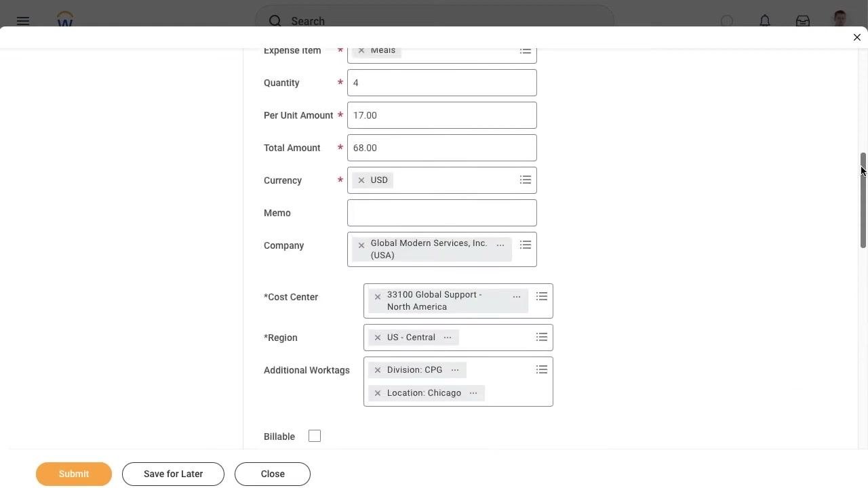Remove the 33100 Global Support cost center
This screenshot has width=868, height=488.
(378, 297)
